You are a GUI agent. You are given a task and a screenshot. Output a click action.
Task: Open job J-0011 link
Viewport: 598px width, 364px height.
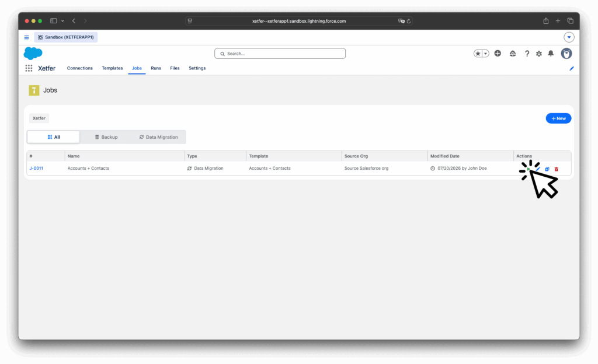click(36, 169)
